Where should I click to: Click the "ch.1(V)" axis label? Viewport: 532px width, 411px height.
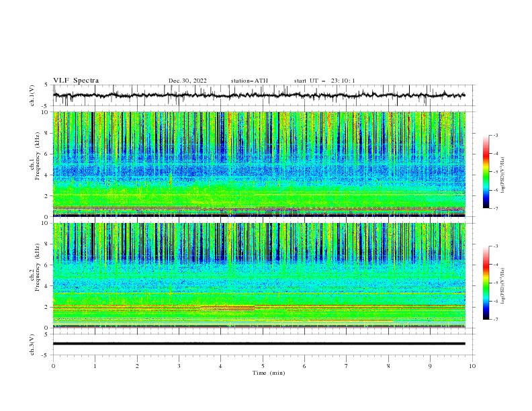tap(32, 95)
